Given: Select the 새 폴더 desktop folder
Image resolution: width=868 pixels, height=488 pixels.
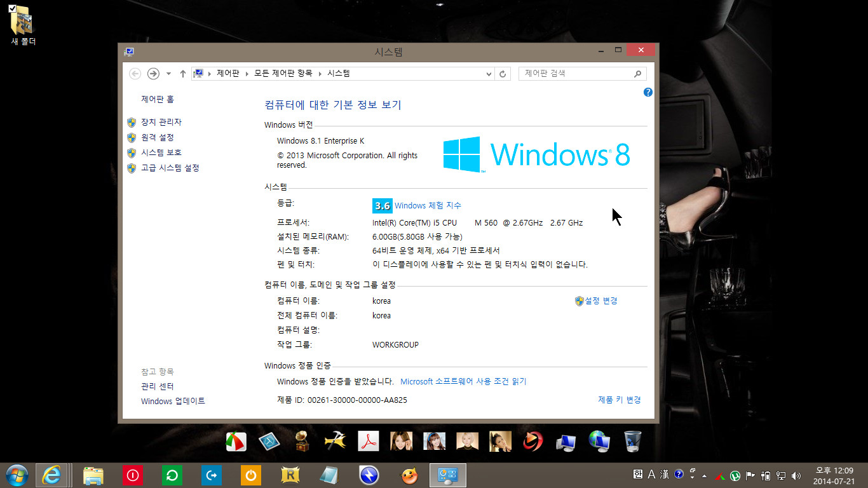Looking at the screenshot, I should click(x=23, y=25).
